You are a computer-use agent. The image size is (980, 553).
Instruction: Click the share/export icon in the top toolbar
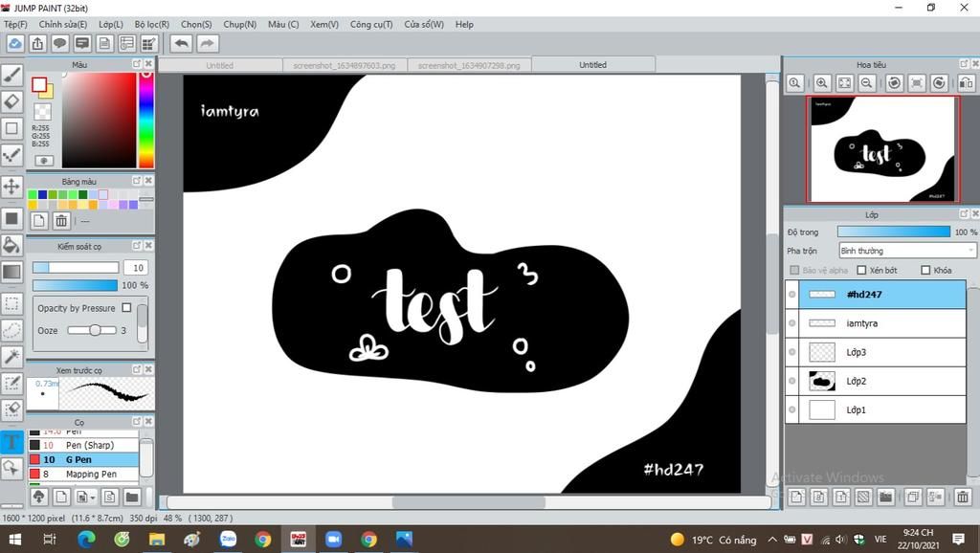pos(37,44)
